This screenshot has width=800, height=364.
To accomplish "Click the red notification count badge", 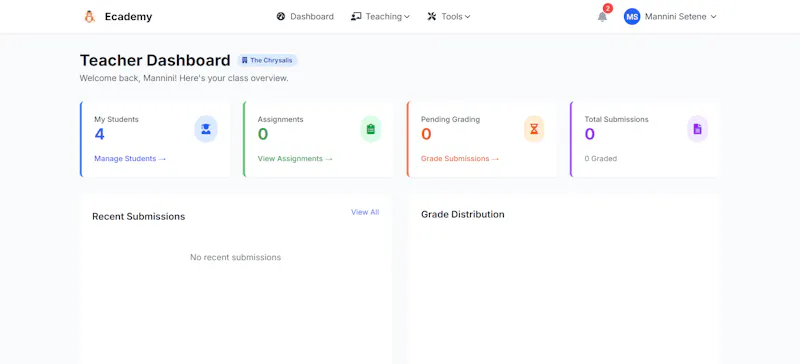I will (x=607, y=8).
